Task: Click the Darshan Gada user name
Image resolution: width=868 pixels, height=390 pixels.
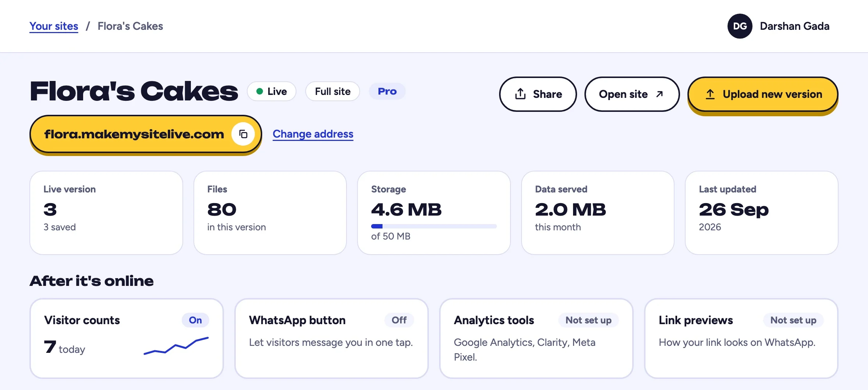Action: 794,26
